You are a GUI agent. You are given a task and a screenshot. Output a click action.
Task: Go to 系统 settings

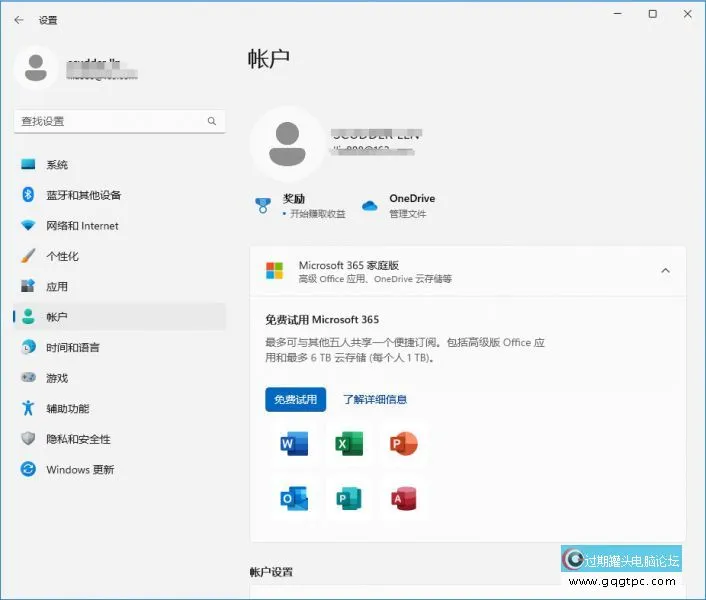tap(57, 165)
